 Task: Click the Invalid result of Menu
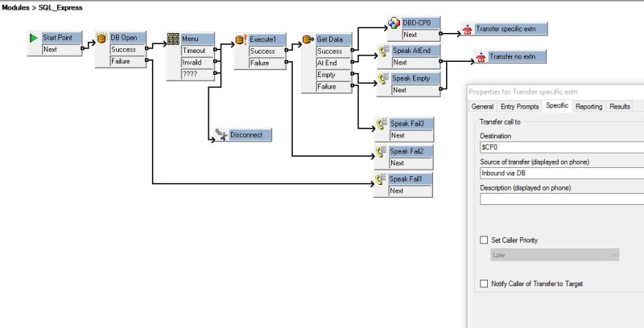click(x=197, y=63)
